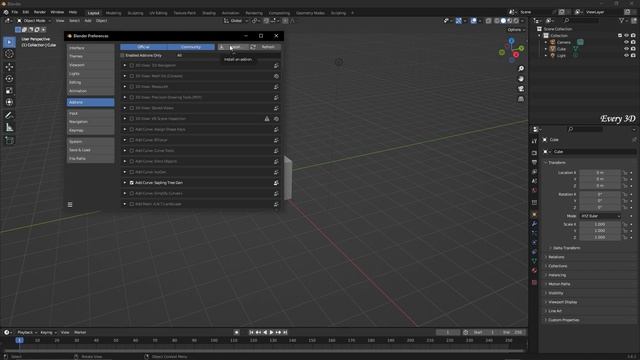The width and height of the screenshot is (640, 360).
Task: Open the Modifiers wrench tab icon
Action: click(534, 224)
